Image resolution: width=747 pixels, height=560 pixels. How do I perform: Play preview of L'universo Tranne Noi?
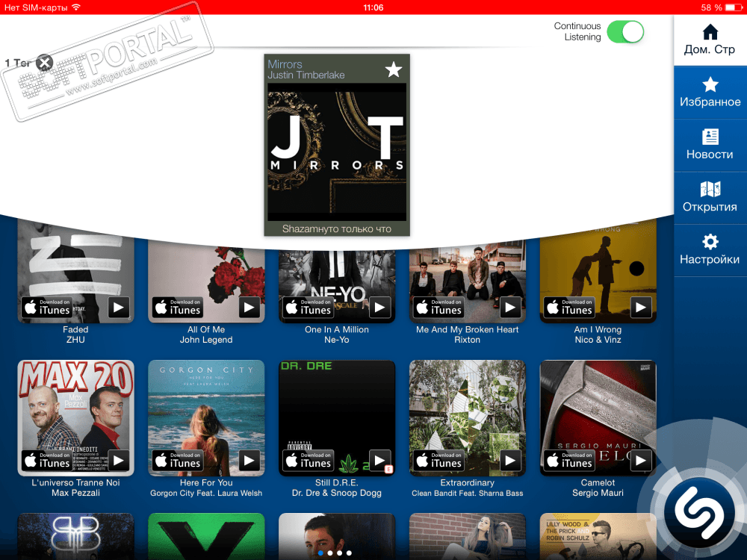coord(119,461)
